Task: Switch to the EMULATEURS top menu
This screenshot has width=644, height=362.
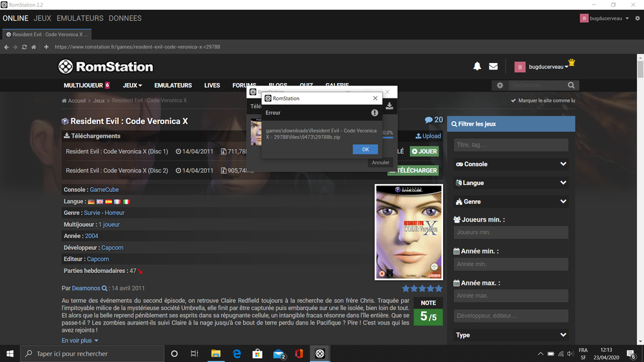Action: (x=80, y=18)
